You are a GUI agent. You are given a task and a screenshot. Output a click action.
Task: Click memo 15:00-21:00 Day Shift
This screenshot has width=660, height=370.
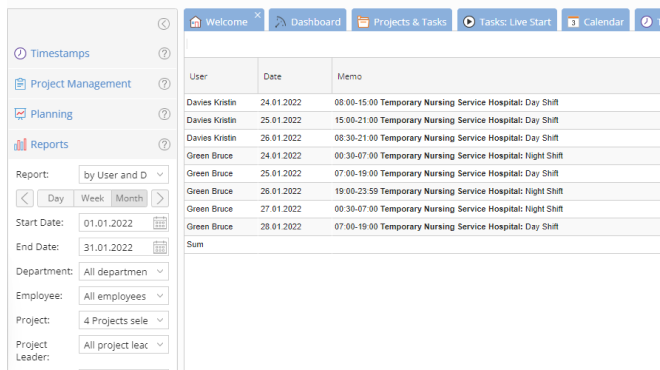(446, 120)
